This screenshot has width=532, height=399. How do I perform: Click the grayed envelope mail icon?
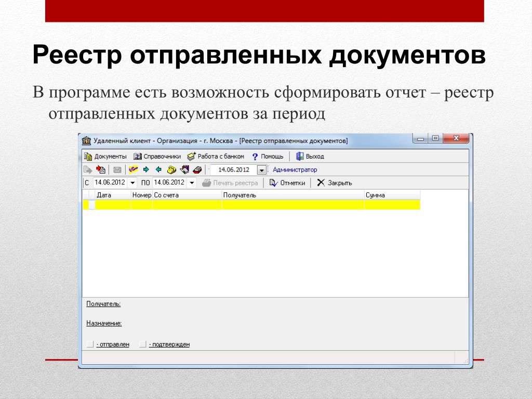point(117,170)
